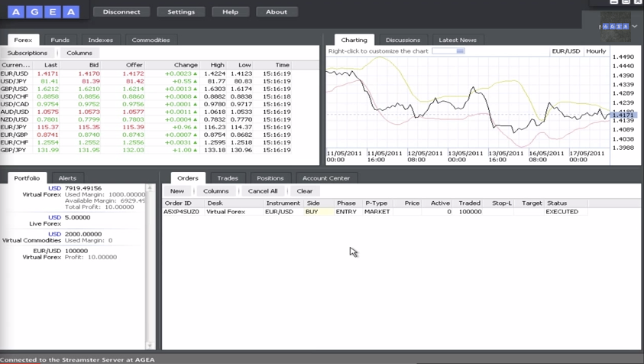Viewport: 644px width, 364px height.
Task: Click the Bid column header
Action: pos(80,65)
